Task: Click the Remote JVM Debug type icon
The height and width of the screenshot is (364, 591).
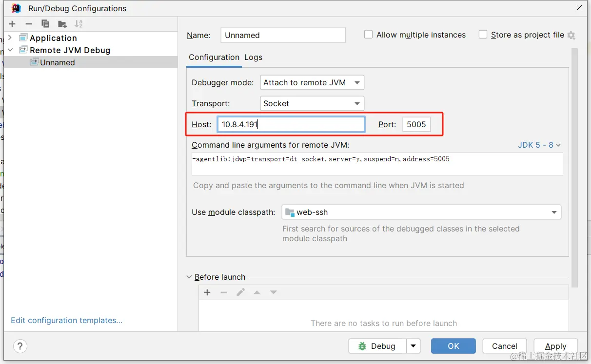Action: (x=23, y=50)
